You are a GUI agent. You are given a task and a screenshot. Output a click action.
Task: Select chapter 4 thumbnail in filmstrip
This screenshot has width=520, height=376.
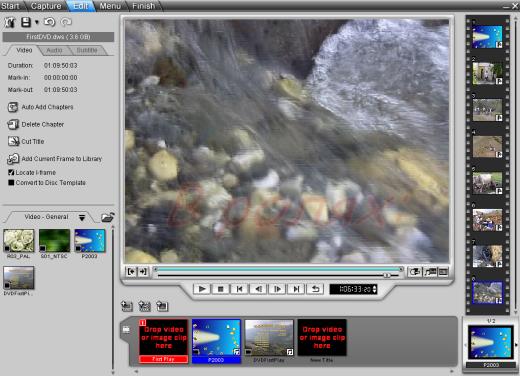(x=487, y=146)
